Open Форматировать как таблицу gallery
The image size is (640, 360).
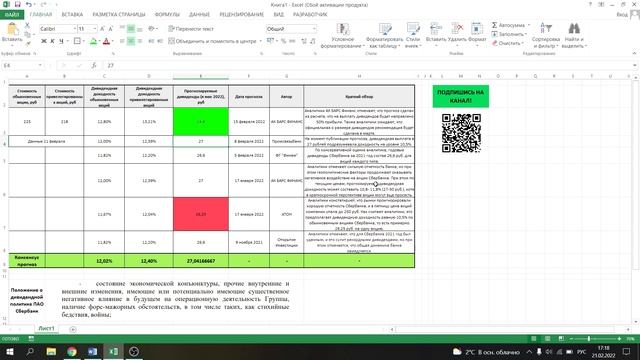pos(384,36)
